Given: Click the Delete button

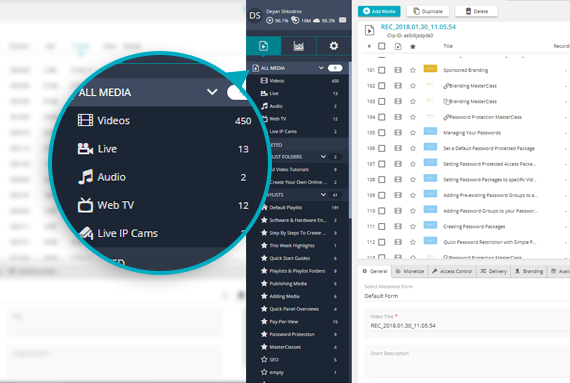Looking at the screenshot, I should [477, 11].
